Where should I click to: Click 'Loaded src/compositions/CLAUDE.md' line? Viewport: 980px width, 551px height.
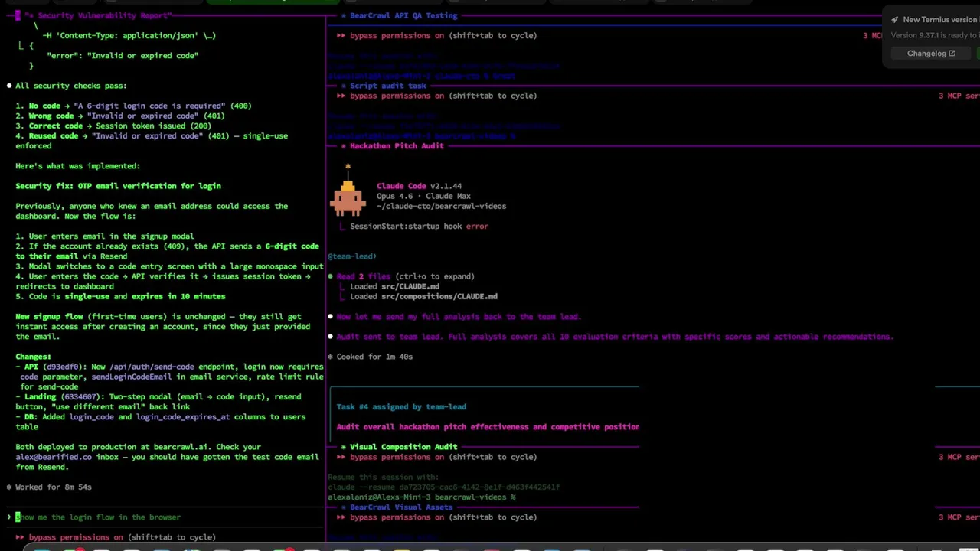[x=423, y=296]
